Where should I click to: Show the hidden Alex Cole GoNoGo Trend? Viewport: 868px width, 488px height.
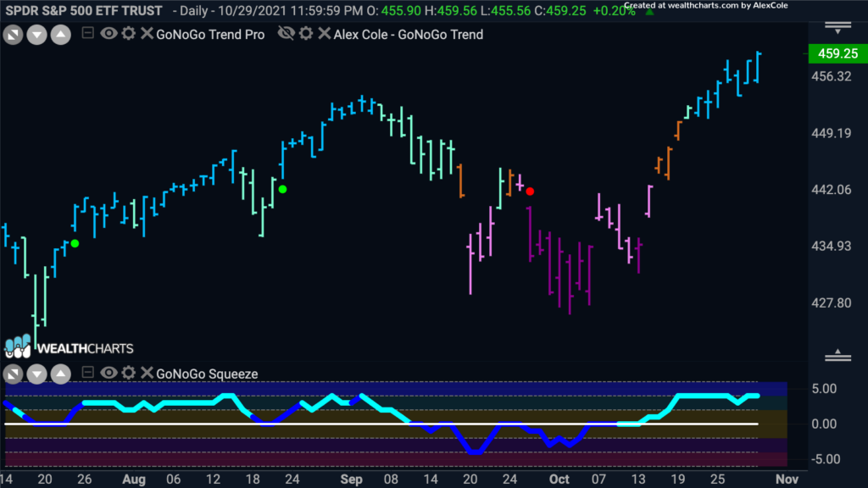(287, 34)
